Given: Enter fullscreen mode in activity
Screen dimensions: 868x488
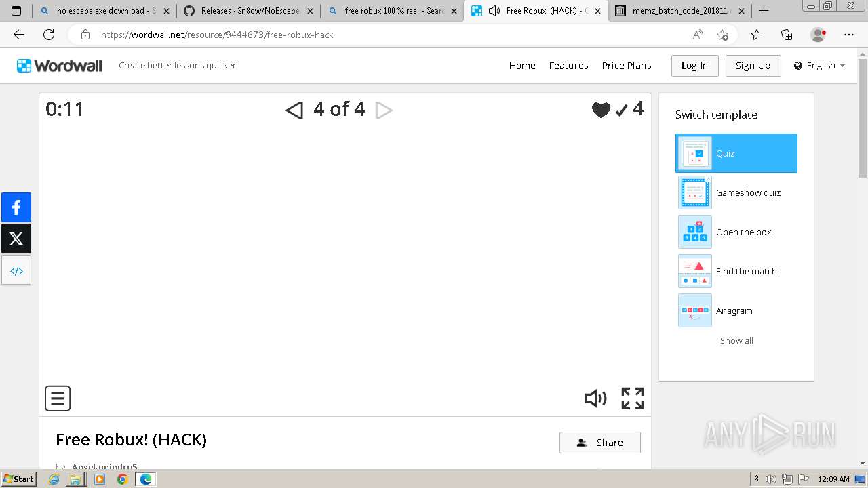Looking at the screenshot, I should pyautogui.click(x=633, y=399).
